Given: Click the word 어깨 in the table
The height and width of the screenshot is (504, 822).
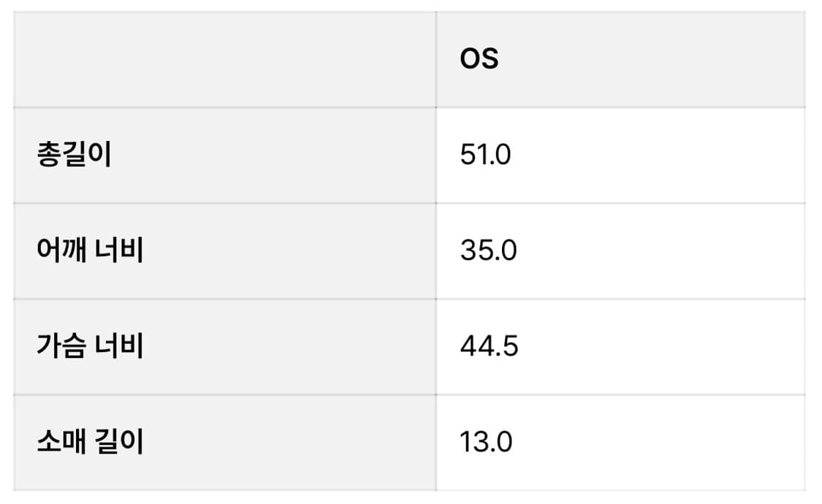Looking at the screenshot, I should [x=61, y=251].
